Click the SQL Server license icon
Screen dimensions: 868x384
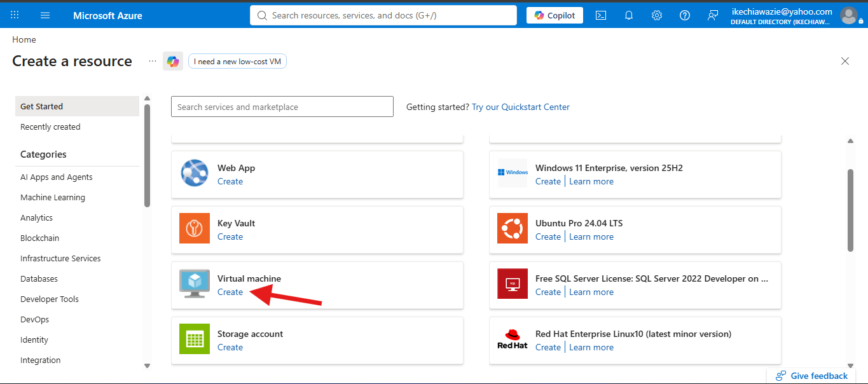click(513, 284)
